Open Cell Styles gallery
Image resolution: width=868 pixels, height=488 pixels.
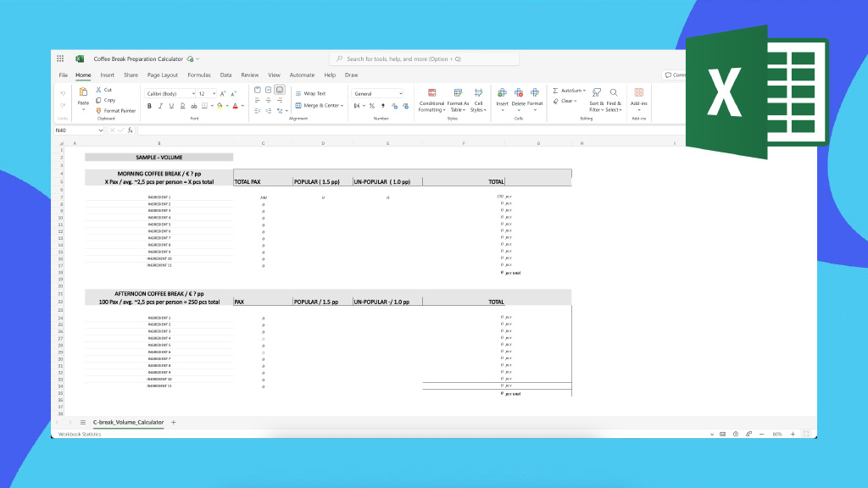coord(478,100)
